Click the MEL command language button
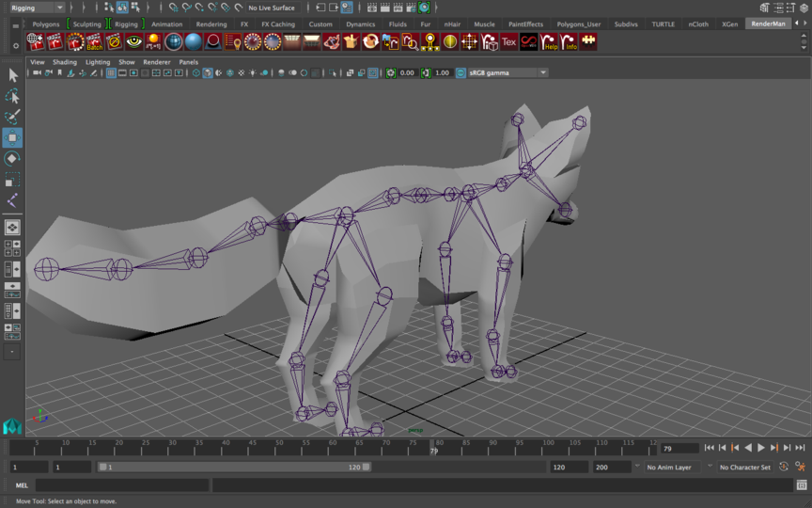 pos(22,485)
